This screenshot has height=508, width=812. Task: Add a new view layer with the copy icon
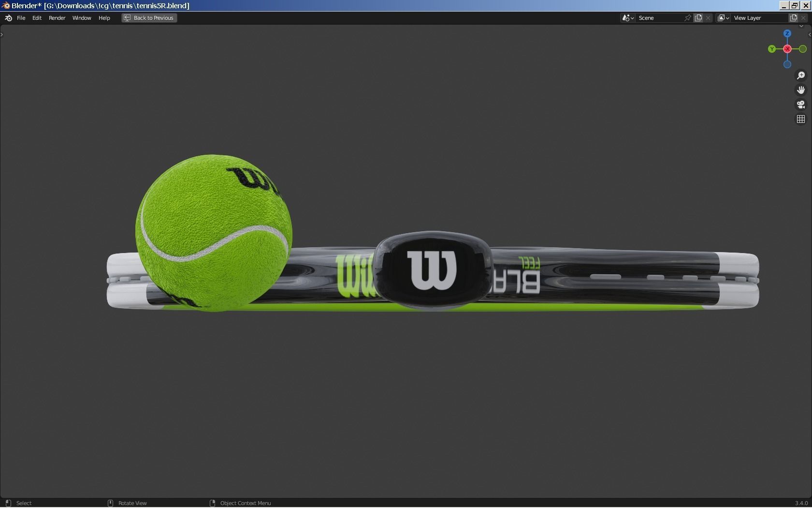(794, 18)
